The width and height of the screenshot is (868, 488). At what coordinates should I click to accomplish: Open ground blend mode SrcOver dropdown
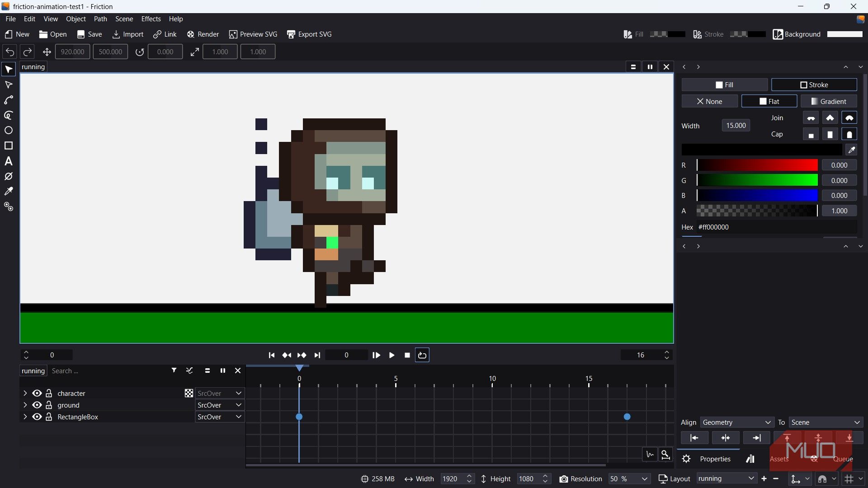coord(220,405)
